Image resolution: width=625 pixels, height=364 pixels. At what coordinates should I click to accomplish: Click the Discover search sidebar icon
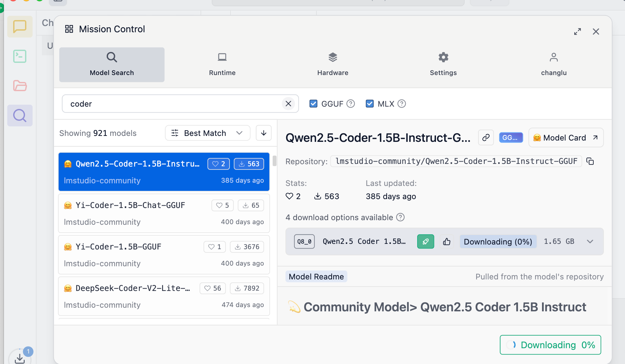tap(20, 116)
